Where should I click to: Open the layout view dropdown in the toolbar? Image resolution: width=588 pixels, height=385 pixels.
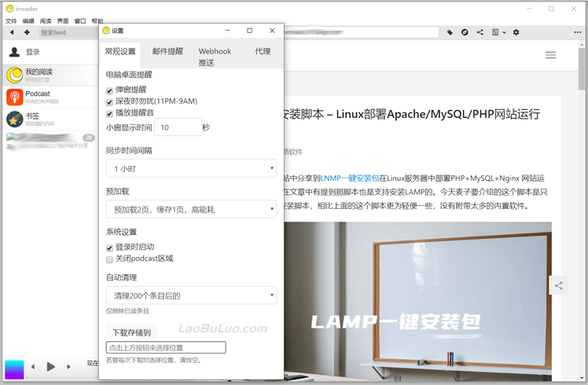click(498, 32)
